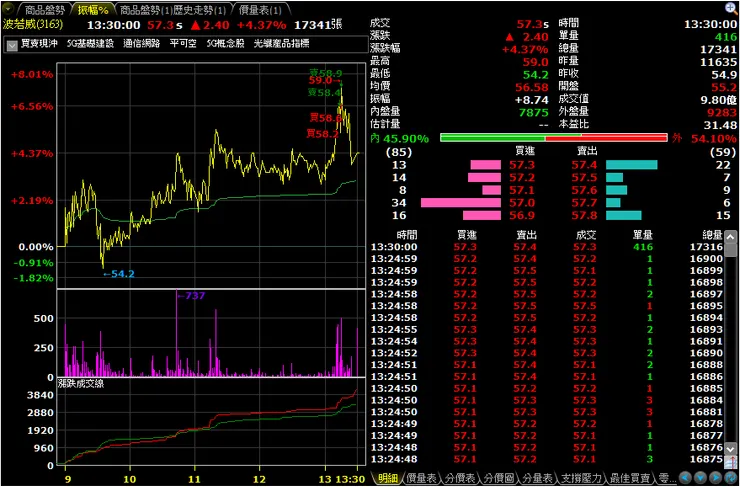Open the 商品盤勢(1)歷史走勢(1) tab
Viewport: 740px width, 487px height.
173,9
